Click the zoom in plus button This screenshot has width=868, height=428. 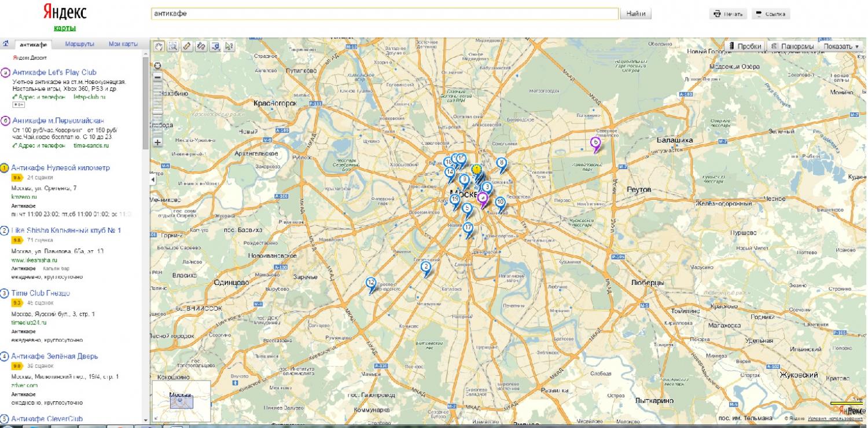(x=157, y=142)
